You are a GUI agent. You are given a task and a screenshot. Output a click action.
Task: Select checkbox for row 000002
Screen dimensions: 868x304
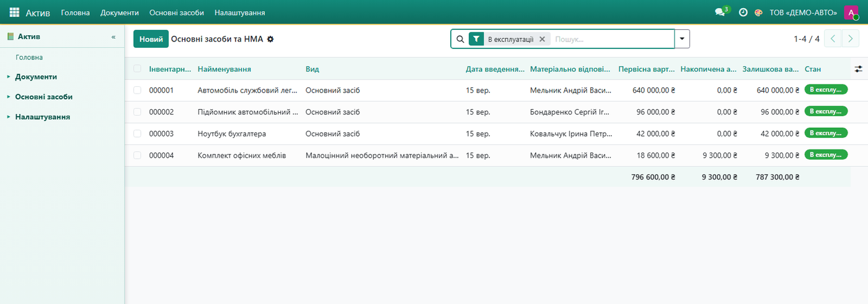pos(137,112)
